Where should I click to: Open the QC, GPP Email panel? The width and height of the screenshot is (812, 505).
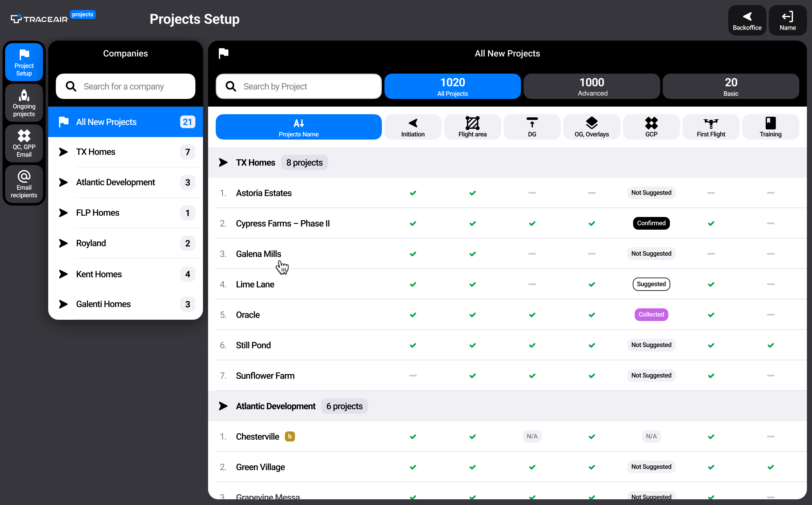click(24, 143)
